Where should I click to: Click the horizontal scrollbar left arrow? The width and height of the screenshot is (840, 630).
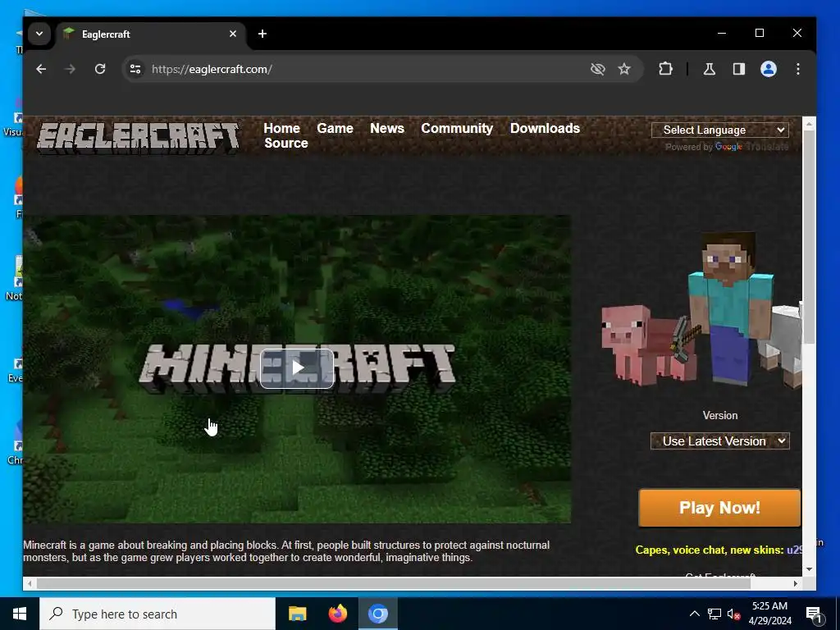coord(30,583)
